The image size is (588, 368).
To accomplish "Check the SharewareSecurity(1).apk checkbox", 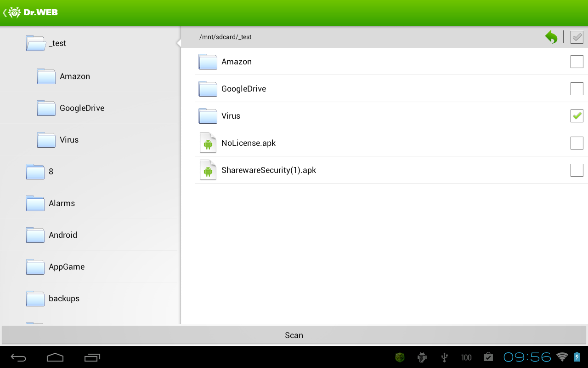I will 577,170.
